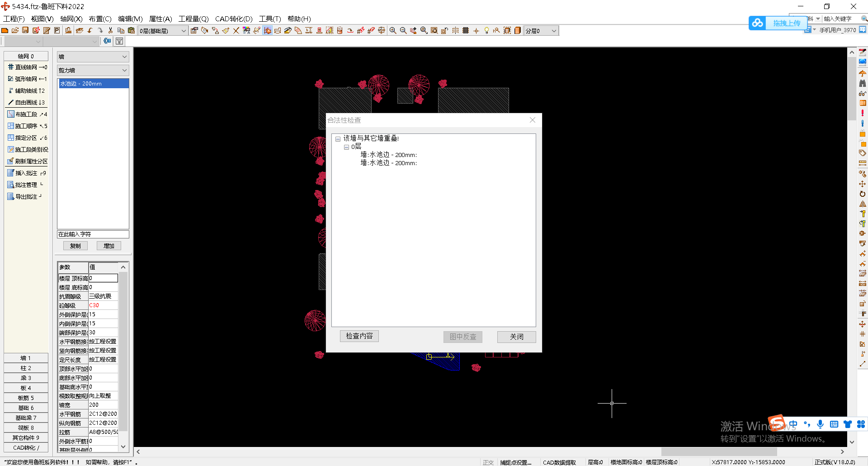
Task: Select the 柱 2 category tab
Action: (26, 368)
